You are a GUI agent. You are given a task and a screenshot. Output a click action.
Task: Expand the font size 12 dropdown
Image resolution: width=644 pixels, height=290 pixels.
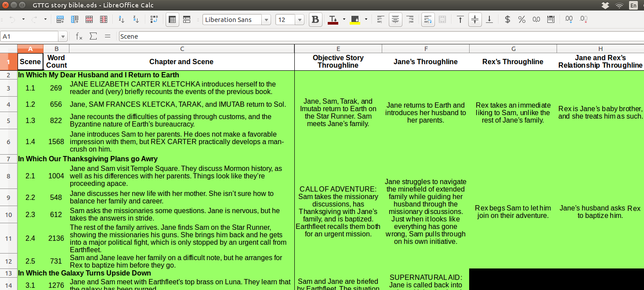click(x=300, y=20)
